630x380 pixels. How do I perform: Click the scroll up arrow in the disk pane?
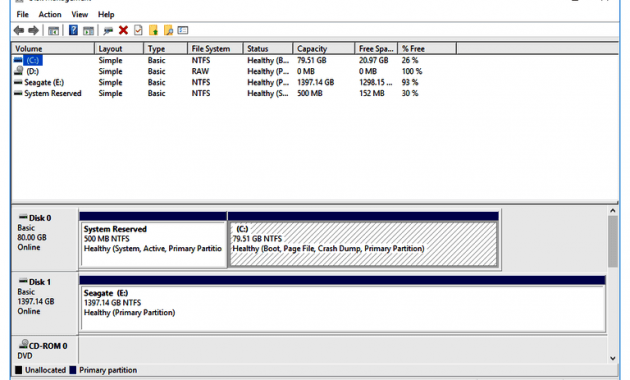(613, 210)
